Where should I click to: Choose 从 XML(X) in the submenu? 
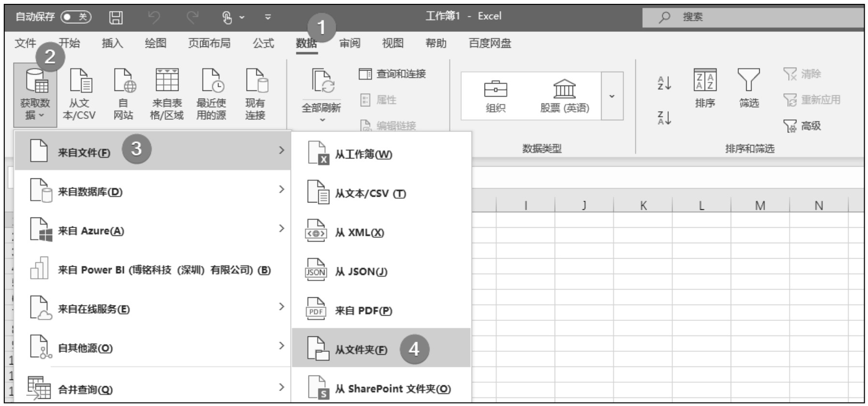pyautogui.click(x=382, y=232)
